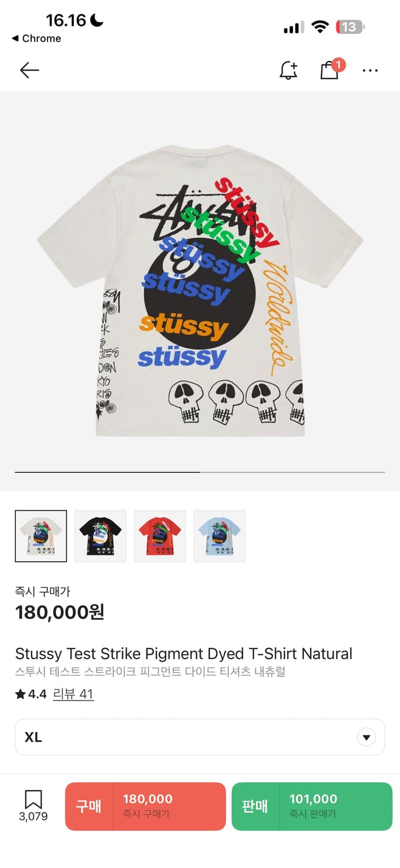Tap the product title Stussy Test Strike
The image size is (400, 868).
pyautogui.click(x=184, y=654)
